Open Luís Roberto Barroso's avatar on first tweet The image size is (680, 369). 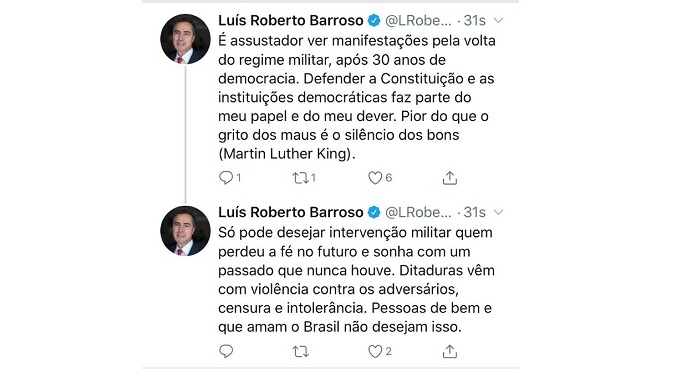(185, 39)
